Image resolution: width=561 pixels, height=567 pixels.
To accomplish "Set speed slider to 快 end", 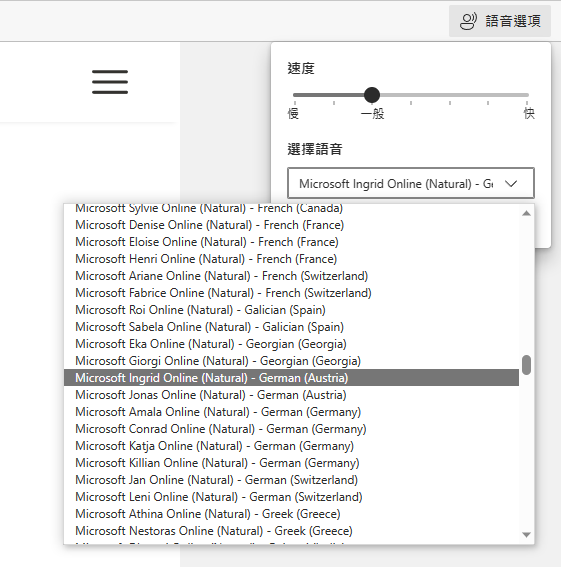I will pyautogui.click(x=527, y=95).
